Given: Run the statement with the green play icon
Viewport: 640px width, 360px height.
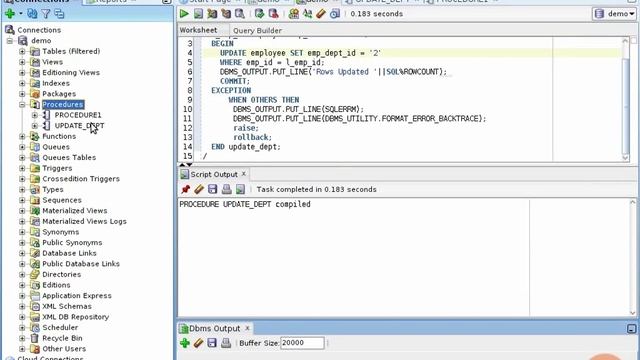Looking at the screenshot, I should tap(184, 14).
